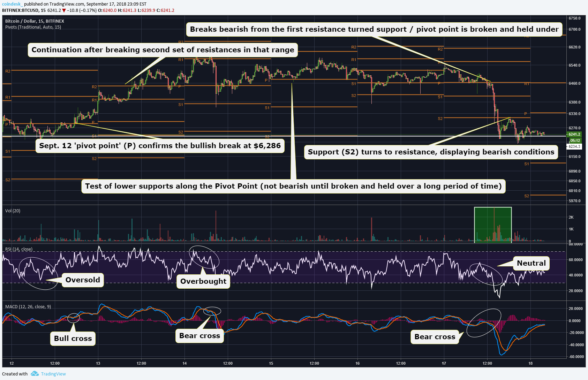Select the 'Bear cross' annotation near 17th
The image size is (588, 380).
435,337
